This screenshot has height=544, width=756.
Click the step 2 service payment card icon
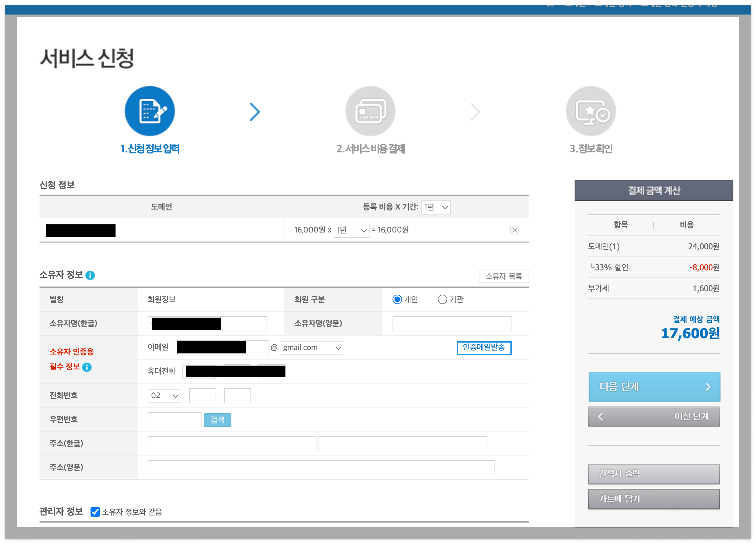point(370,111)
